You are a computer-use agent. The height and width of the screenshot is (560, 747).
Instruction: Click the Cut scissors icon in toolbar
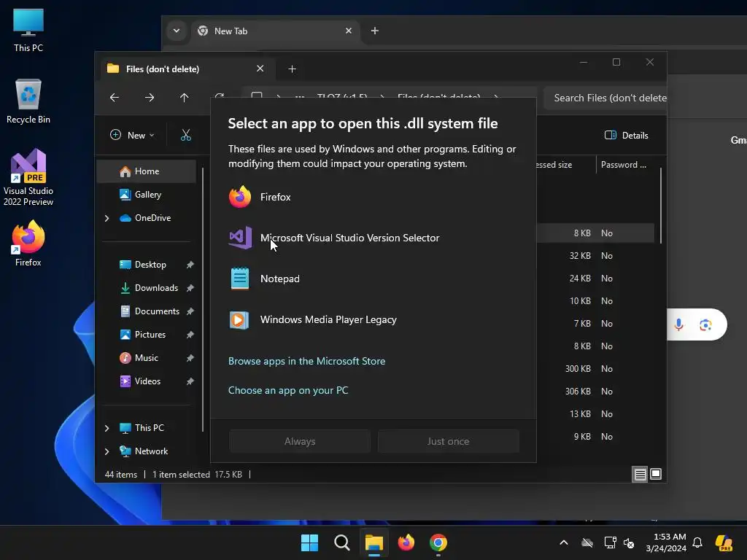pos(186,135)
